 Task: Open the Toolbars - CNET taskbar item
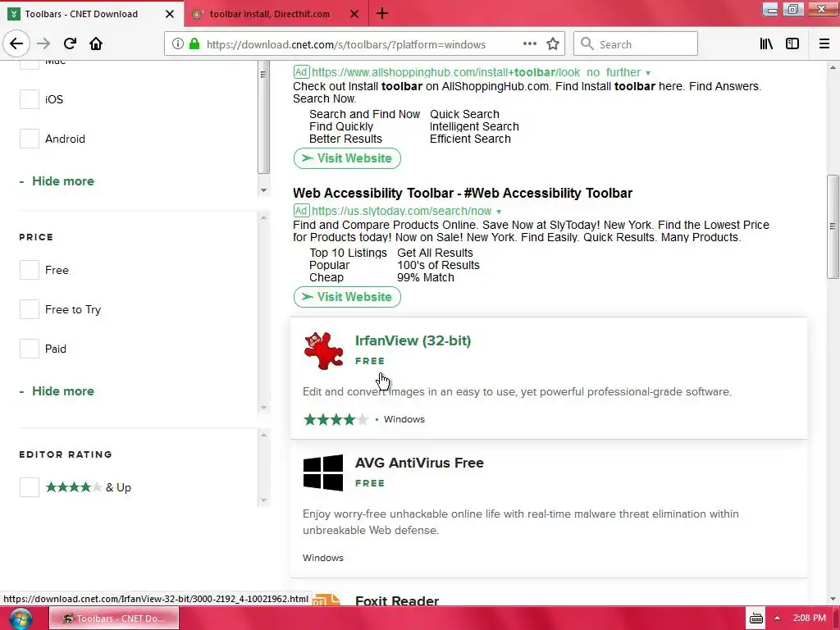113,619
